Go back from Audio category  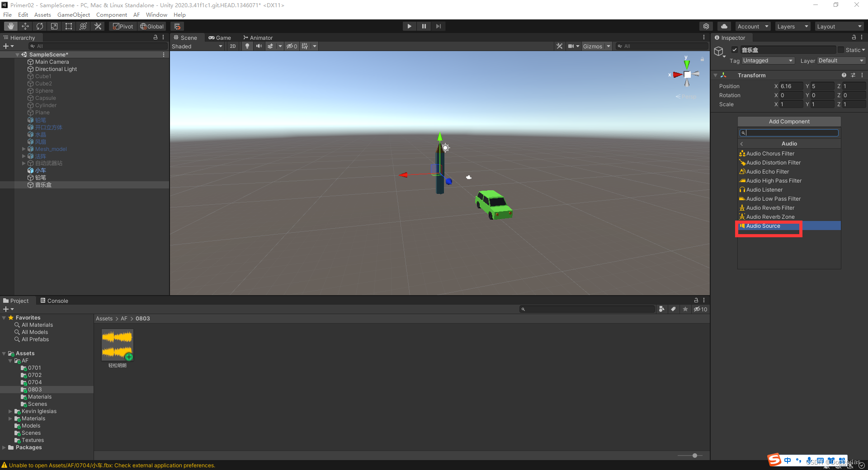point(742,144)
